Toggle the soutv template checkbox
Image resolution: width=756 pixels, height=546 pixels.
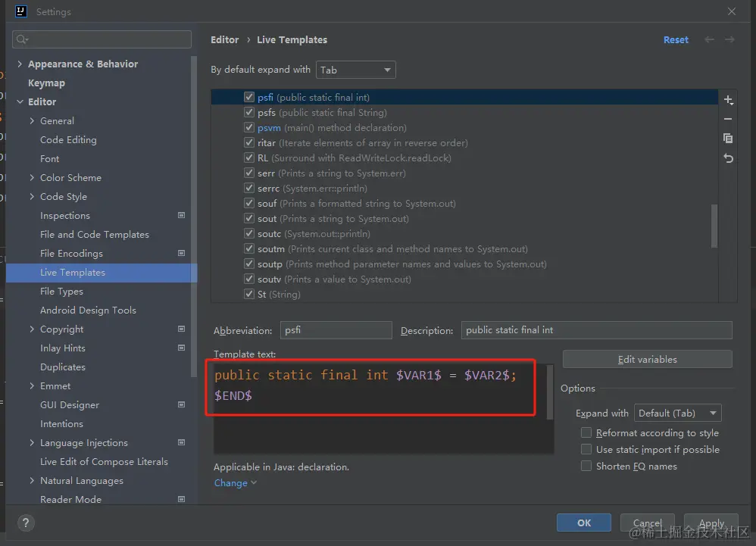(x=248, y=279)
